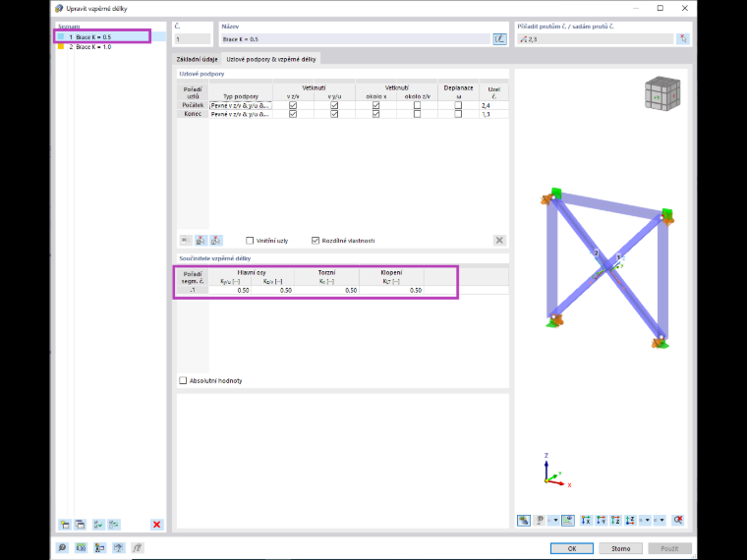Pick members graphically with the selection arrow icon

683,39
